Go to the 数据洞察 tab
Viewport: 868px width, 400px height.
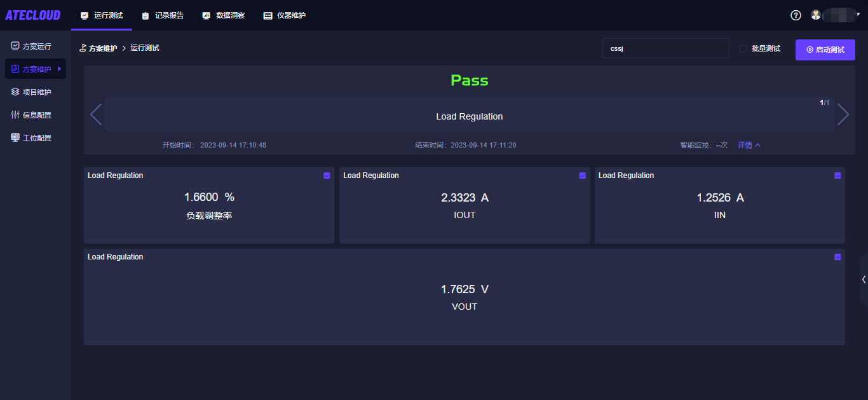tap(224, 15)
